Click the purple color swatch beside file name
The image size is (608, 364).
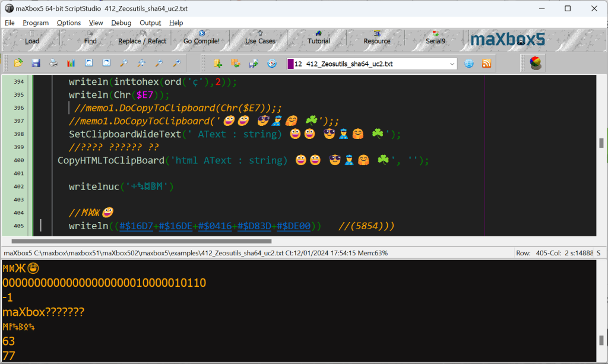pyautogui.click(x=290, y=64)
